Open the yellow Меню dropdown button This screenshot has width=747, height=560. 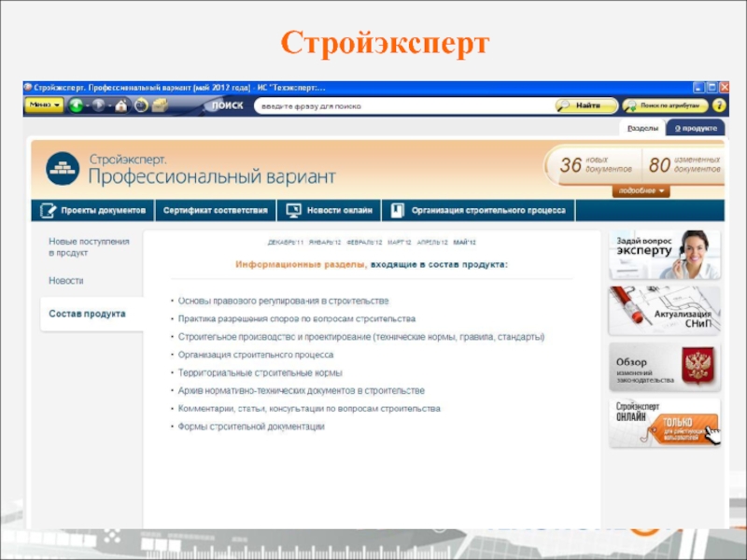44,105
